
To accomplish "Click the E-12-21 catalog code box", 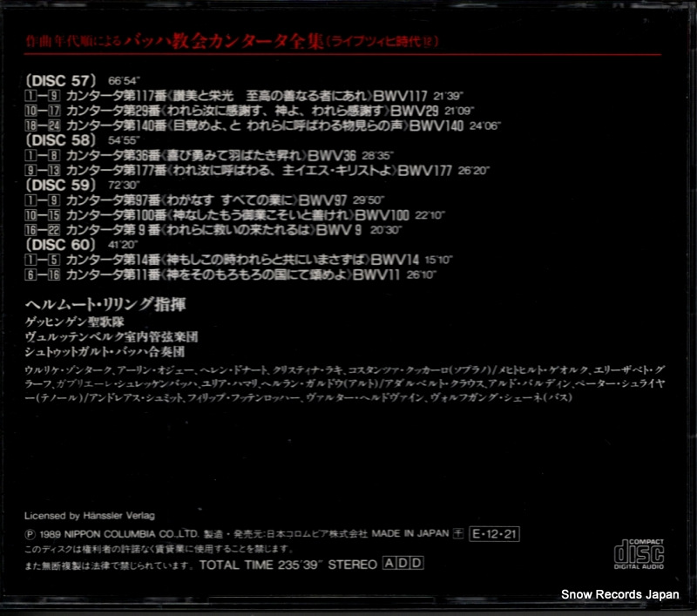I will tap(494, 534).
